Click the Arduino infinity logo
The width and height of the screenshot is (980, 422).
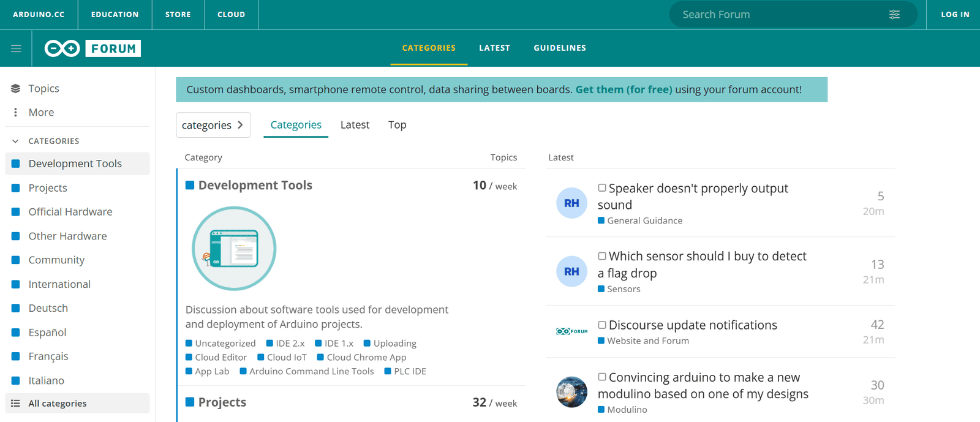point(62,48)
